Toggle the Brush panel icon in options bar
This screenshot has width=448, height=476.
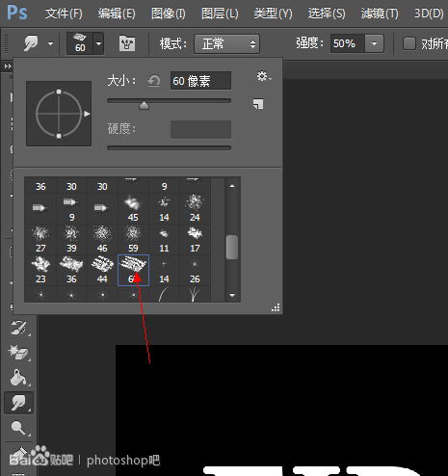(x=127, y=43)
